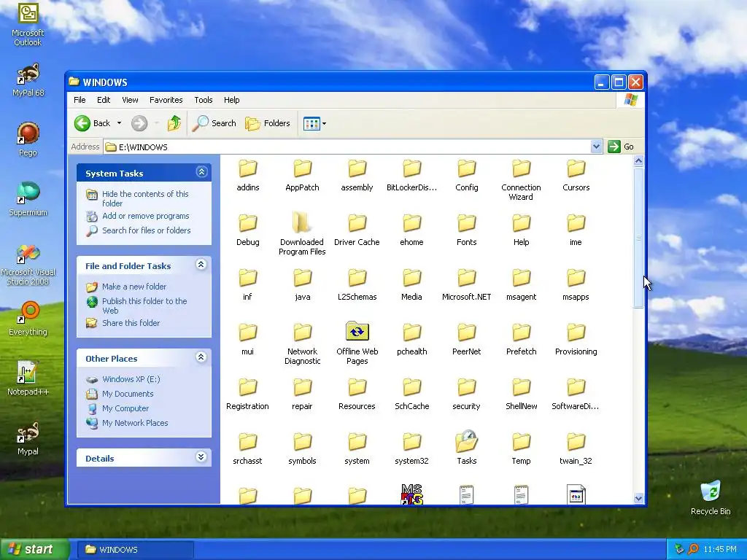747x560 pixels.
Task: Select the system32 folder
Action: pos(411,448)
